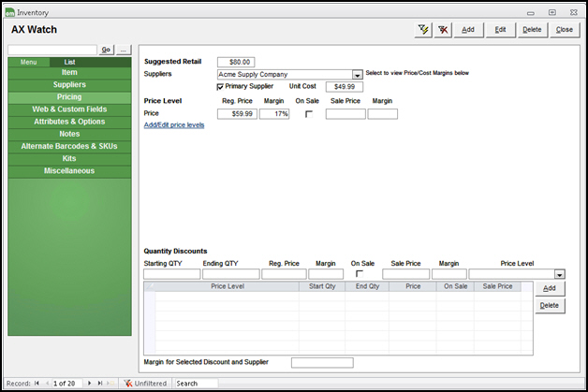Click the item search text box
Screen dimensions: 588x392
point(52,50)
